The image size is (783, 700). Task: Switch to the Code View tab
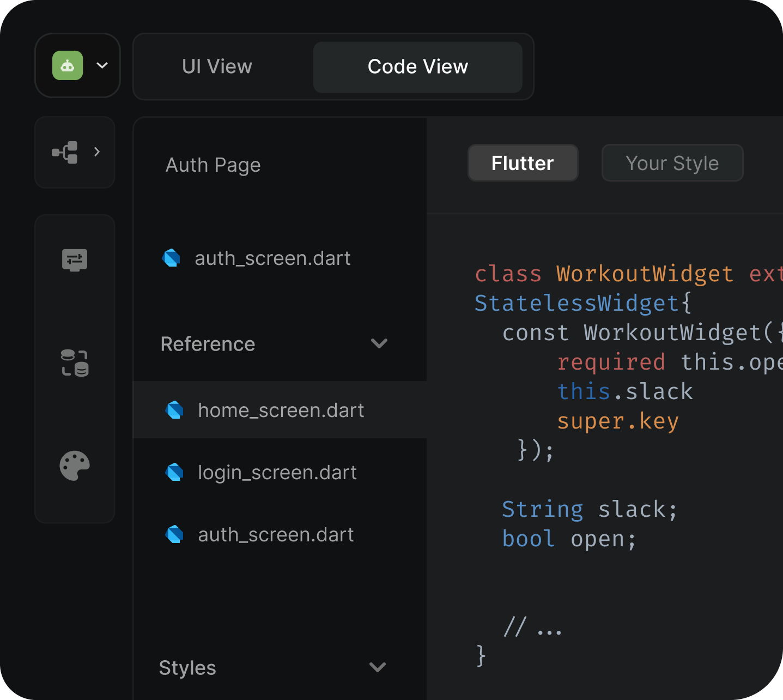coord(417,67)
